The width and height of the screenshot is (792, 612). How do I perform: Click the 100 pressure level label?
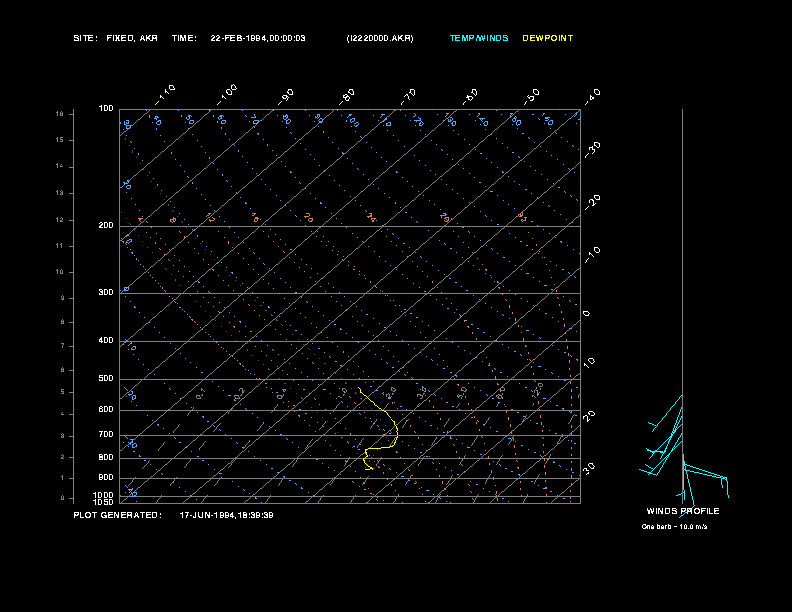click(x=106, y=109)
